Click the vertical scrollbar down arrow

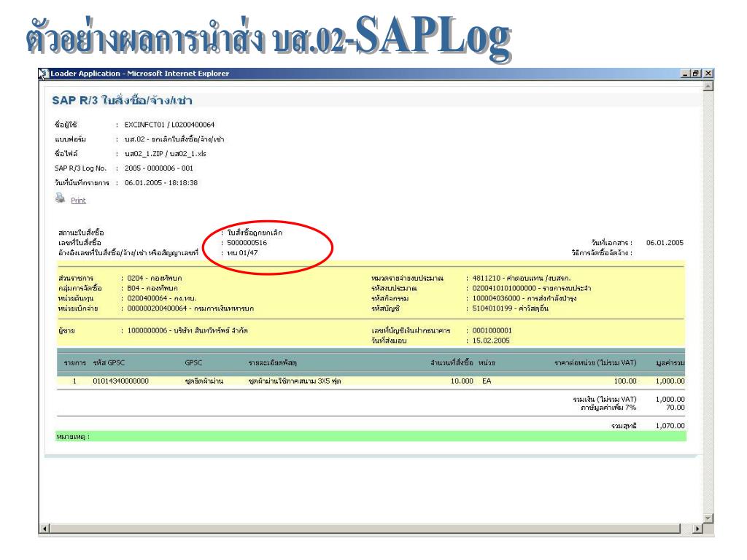[x=708, y=518]
